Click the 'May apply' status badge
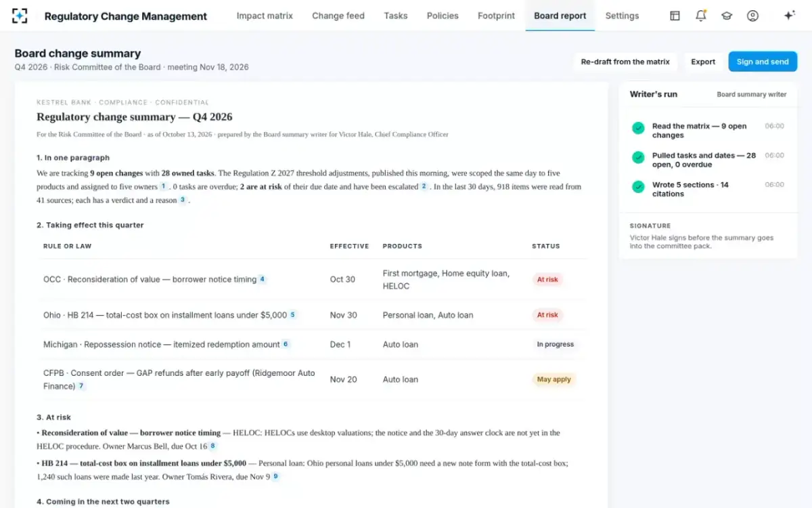This screenshot has height=508, width=812. coord(554,379)
